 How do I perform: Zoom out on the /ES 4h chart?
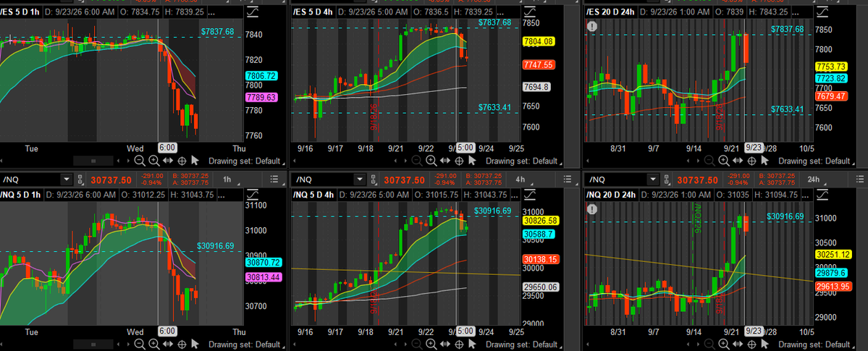coord(418,161)
